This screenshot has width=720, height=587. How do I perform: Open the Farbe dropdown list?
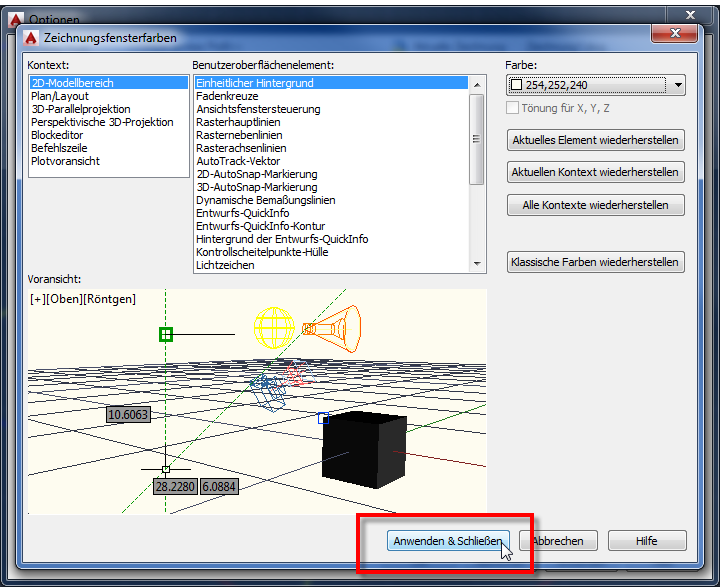678,86
